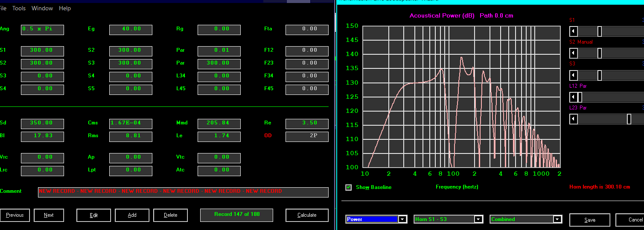Click the S1 field in the main window
Image resolution: width=644 pixels, height=230 pixels.
[x=43, y=51]
